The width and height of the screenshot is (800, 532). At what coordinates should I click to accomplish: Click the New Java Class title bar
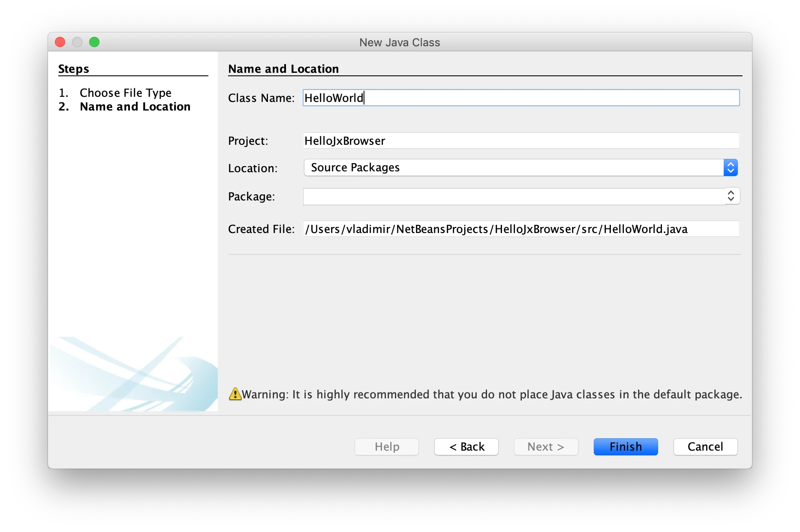click(400, 42)
